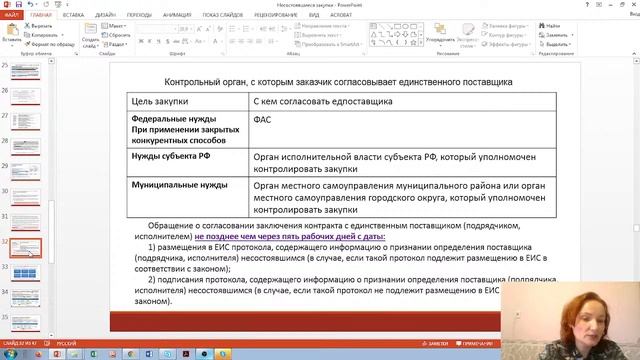The height and width of the screenshot is (360, 640).
Task: Toggle underline Ч formatting
Action: point(159,41)
